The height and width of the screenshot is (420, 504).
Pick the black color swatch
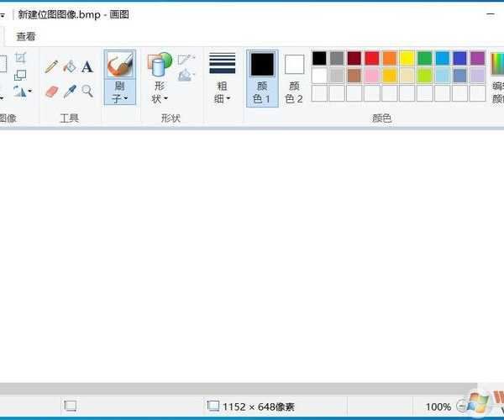[319, 58]
